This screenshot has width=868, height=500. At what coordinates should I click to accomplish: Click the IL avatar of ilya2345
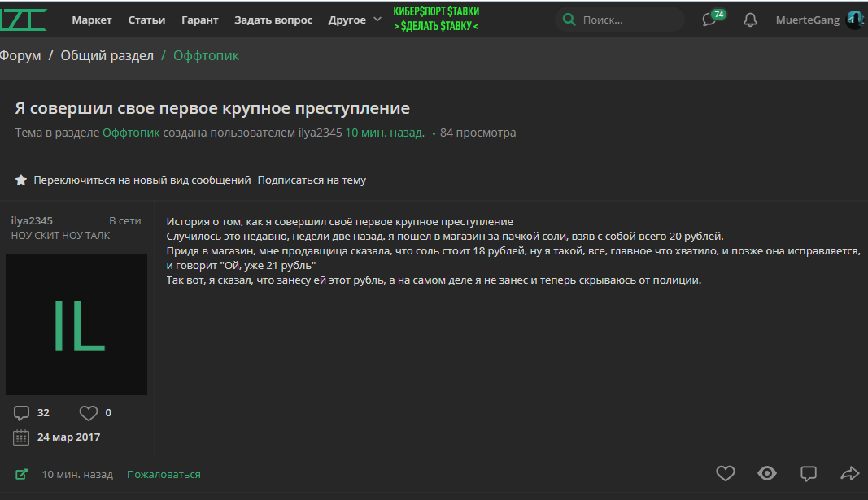click(76, 324)
